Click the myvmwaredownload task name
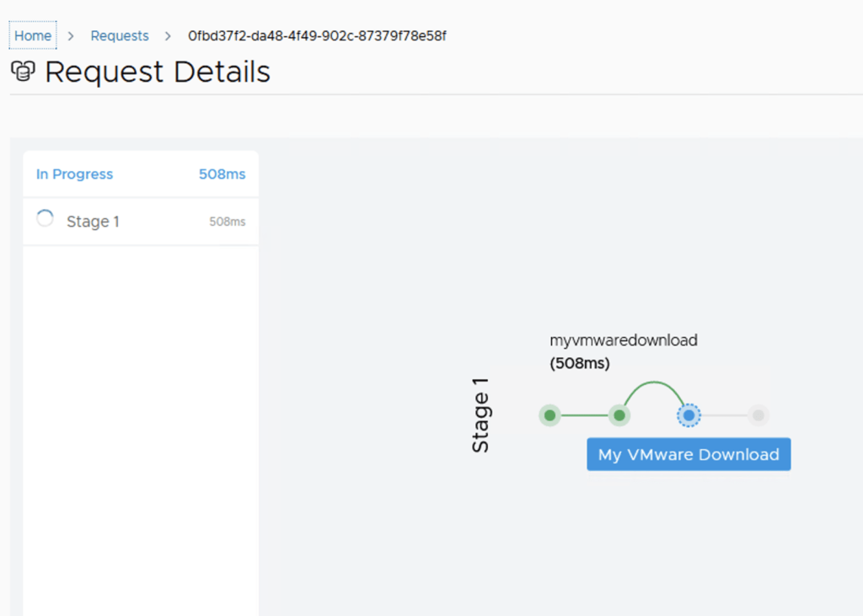 pyautogui.click(x=624, y=340)
